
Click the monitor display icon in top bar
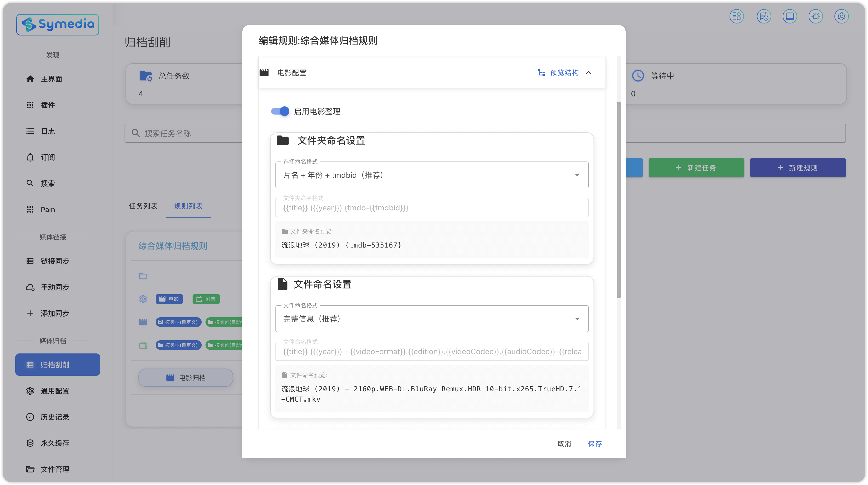(x=789, y=16)
